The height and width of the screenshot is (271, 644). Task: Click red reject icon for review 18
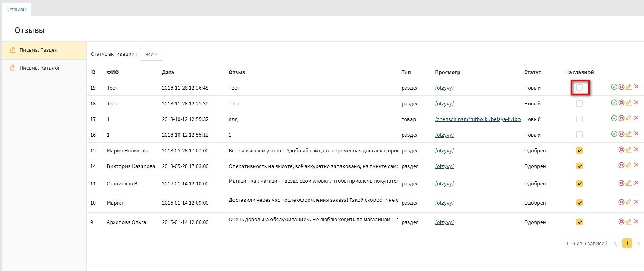tap(621, 103)
